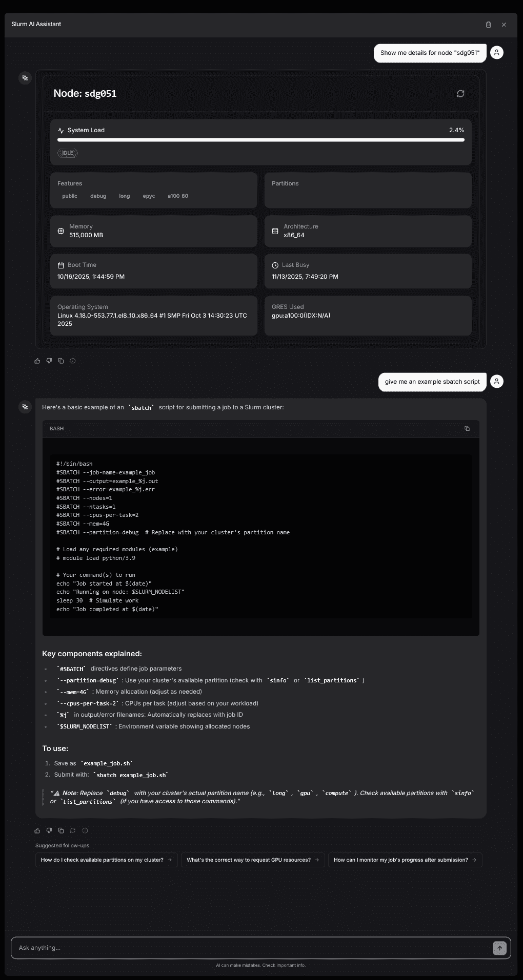Click the 2.4% load value

[456, 130]
